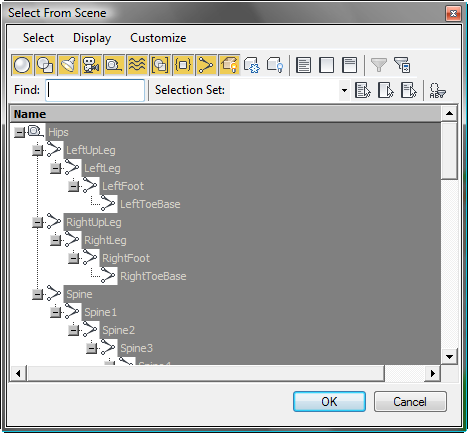Collapse the LeftLeg node
This screenshot has width=468, height=433.
coord(55,168)
